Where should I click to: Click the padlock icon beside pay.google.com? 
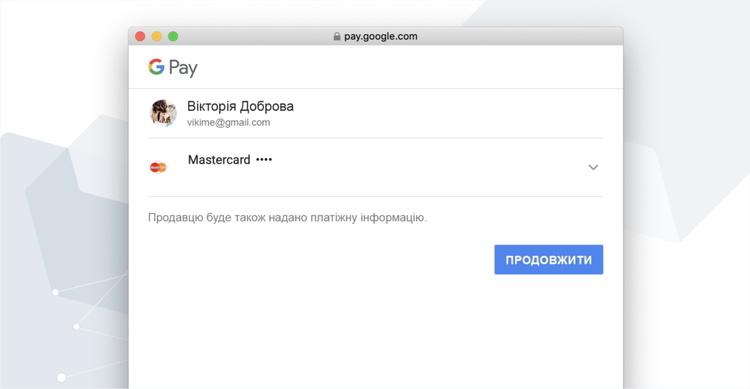pyautogui.click(x=337, y=36)
